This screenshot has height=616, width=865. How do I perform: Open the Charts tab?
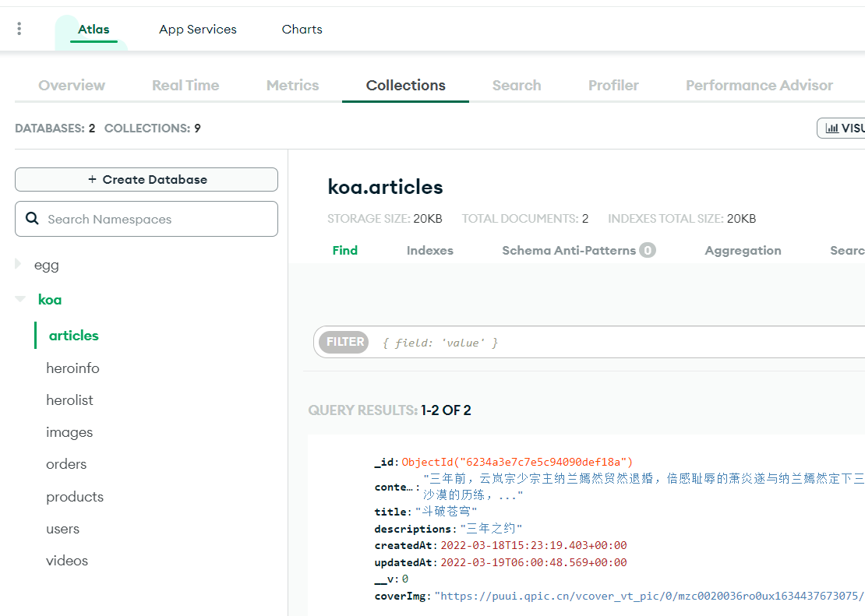pyautogui.click(x=302, y=30)
